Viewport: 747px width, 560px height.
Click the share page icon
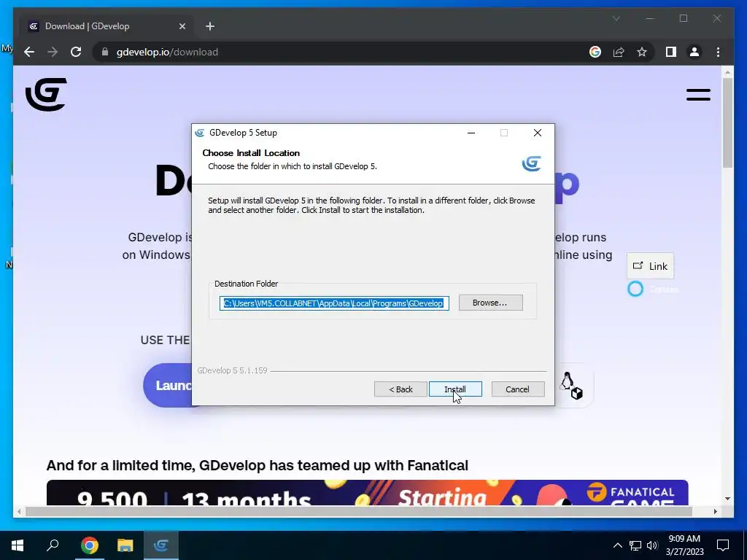click(619, 52)
